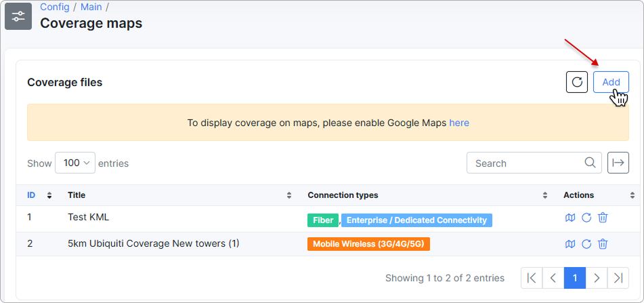Click ID cell '2' in table
Image resolution: width=644 pixels, height=303 pixels.
30,243
